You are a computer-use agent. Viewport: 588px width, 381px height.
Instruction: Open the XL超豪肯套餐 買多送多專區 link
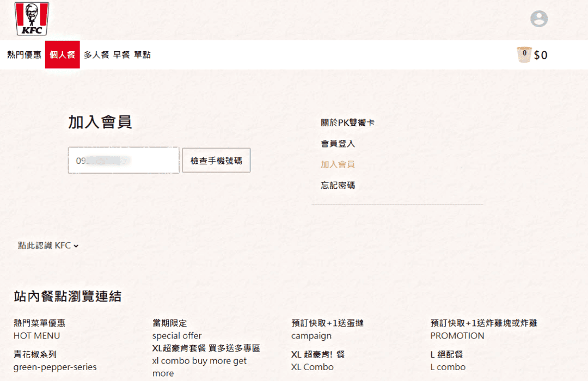click(206, 361)
